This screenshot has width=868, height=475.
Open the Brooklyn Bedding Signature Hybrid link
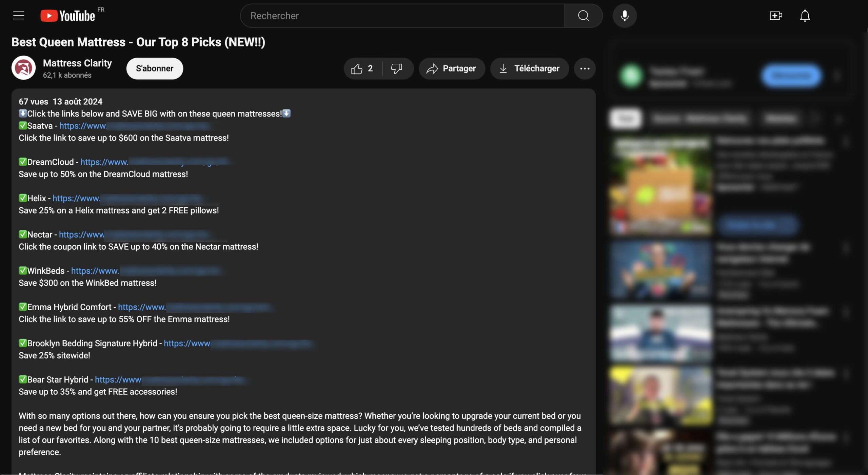238,343
